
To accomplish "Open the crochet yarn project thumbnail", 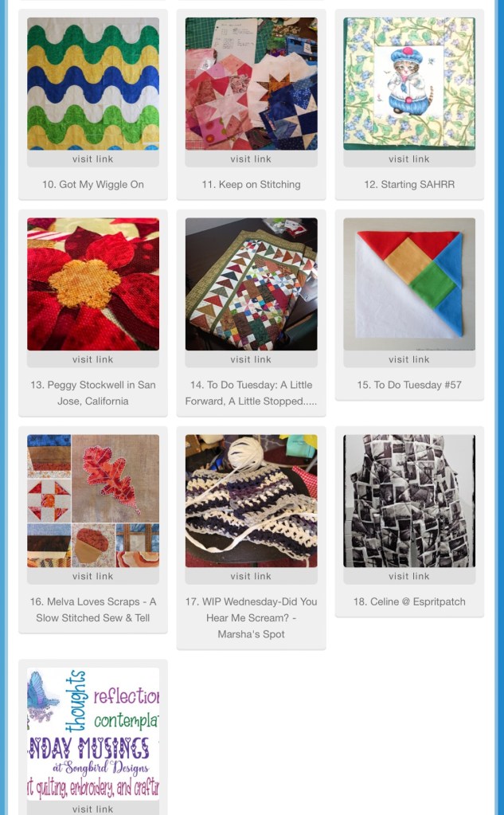I will point(251,500).
